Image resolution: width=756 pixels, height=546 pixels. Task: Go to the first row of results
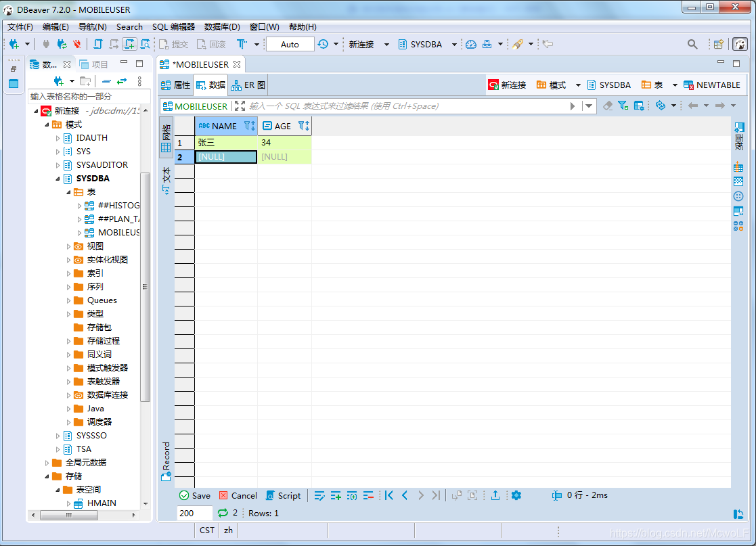pos(389,495)
